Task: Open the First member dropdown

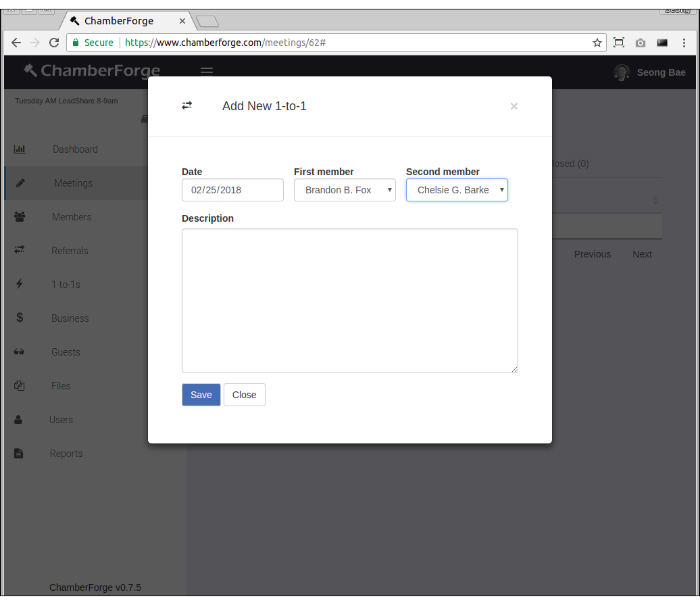Action: point(345,190)
